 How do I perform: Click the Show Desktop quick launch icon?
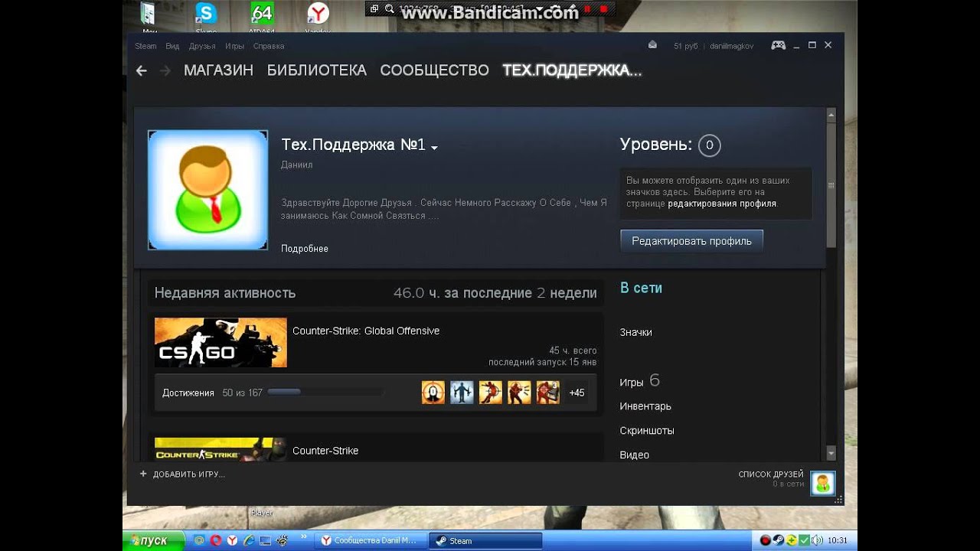(x=266, y=540)
